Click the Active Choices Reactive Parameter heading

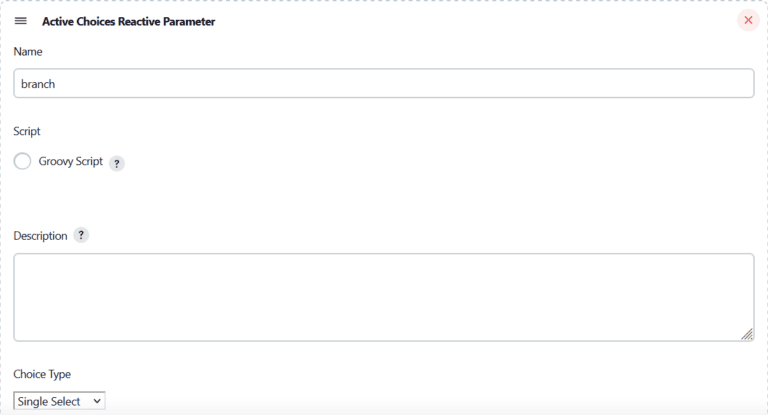[128, 22]
